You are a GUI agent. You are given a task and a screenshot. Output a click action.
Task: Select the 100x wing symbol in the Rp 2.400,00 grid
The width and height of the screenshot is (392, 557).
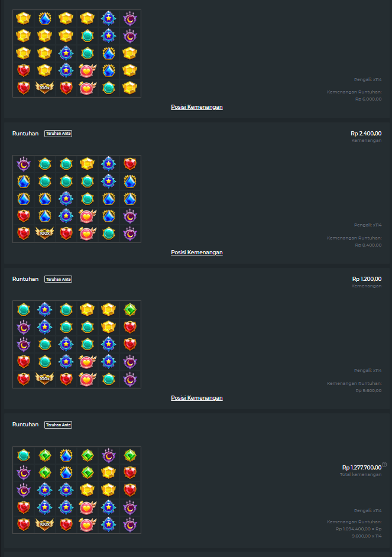tap(44, 233)
